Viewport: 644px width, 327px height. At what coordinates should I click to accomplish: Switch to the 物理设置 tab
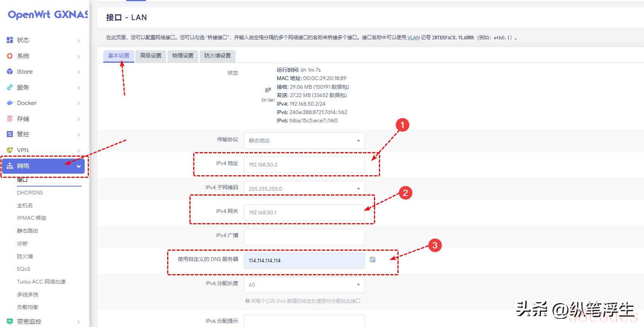coord(183,56)
